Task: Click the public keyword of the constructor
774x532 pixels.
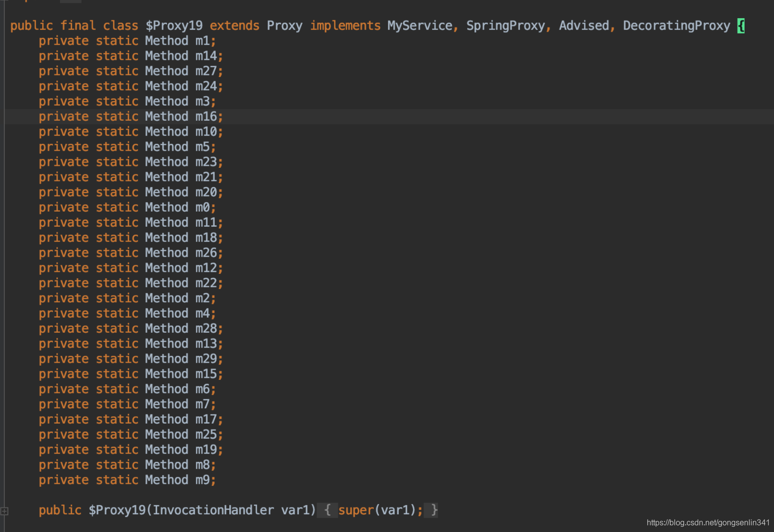Action: pyautogui.click(x=60, y=510)
